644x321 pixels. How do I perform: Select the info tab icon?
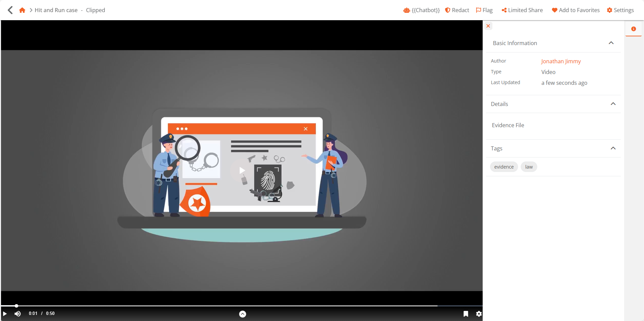[633, 29]
